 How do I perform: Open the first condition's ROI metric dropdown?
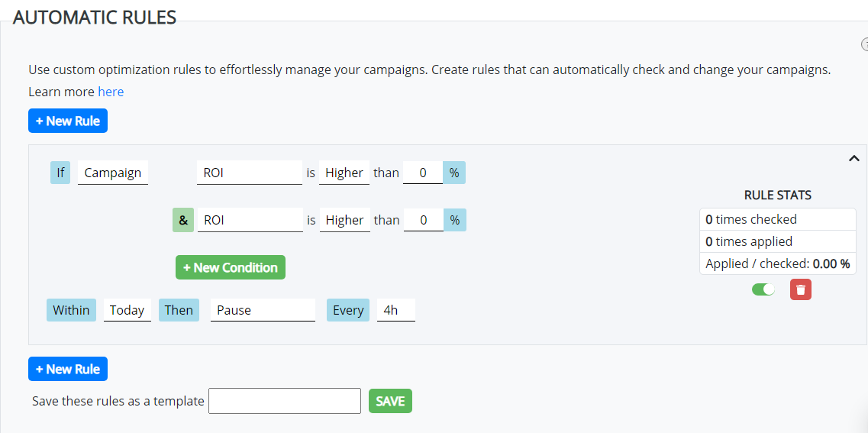point(250,173)
